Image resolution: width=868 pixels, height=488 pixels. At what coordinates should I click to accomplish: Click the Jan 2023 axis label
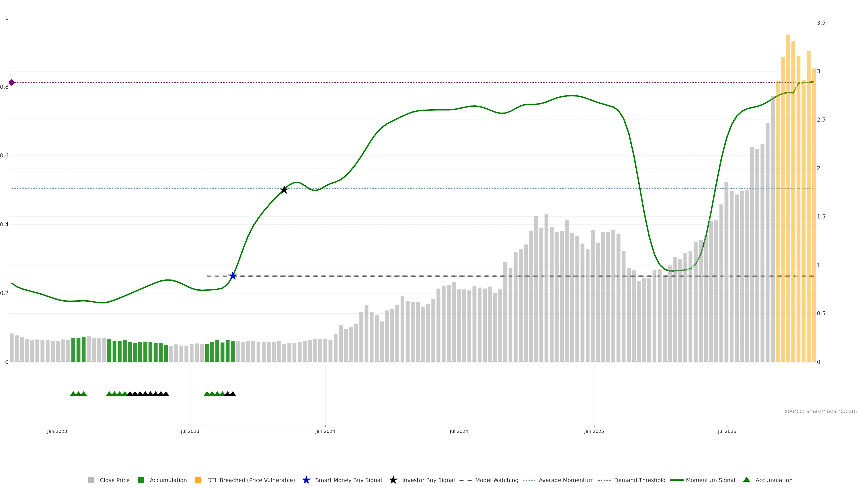pyautogui.click(x=57, y=431)
